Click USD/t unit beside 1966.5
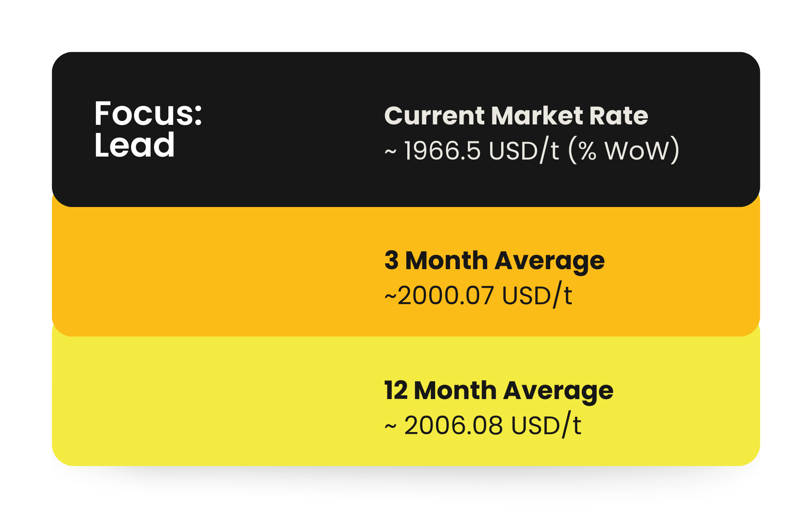This screenshot has height=518, width=812. 524,151
